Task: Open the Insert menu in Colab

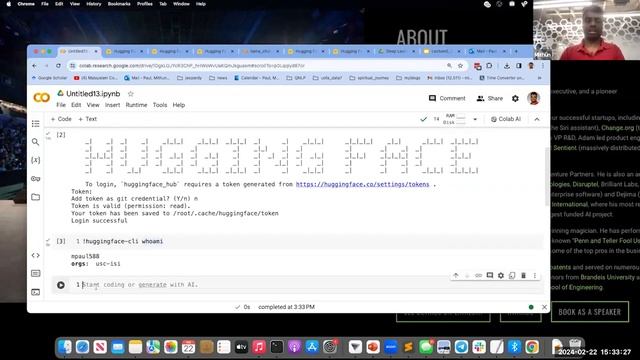Action: coord(112,105)
